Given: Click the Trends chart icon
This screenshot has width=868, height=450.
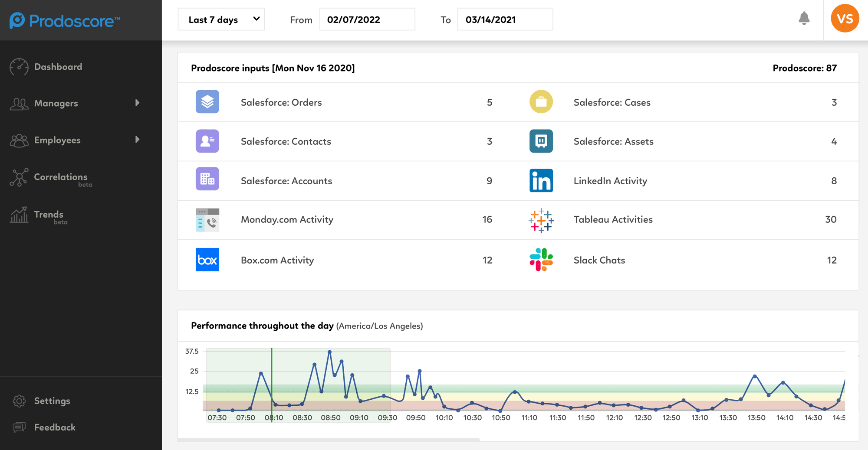Looking at the screenshot, I should (19, 215).
